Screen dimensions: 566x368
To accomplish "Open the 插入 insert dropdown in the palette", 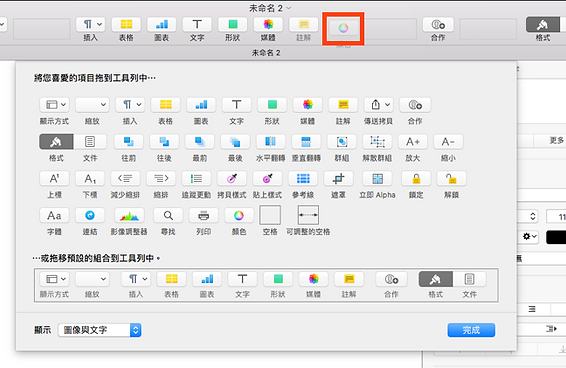I will (130, 105).
